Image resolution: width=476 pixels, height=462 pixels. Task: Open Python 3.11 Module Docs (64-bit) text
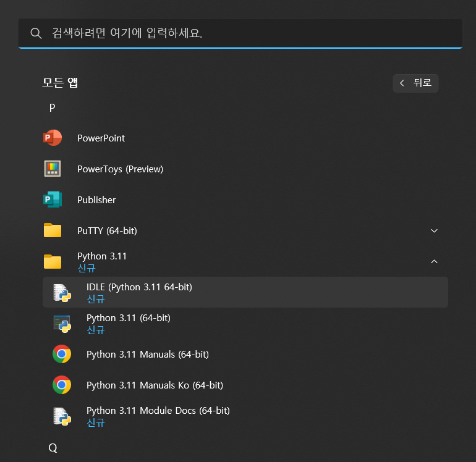click(x=158, y=411)
